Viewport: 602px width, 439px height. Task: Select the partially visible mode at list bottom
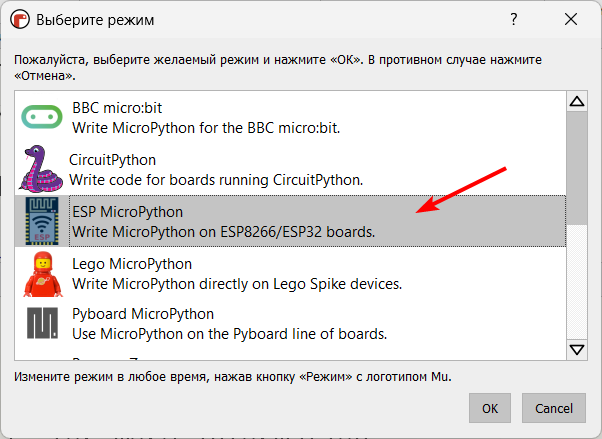[x=290, y=357]
